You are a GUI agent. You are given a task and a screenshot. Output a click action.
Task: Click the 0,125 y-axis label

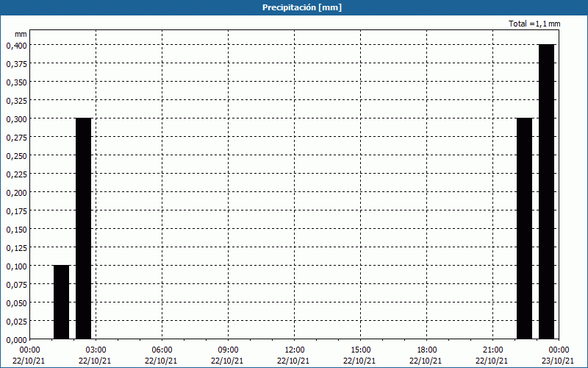(16, 248)
